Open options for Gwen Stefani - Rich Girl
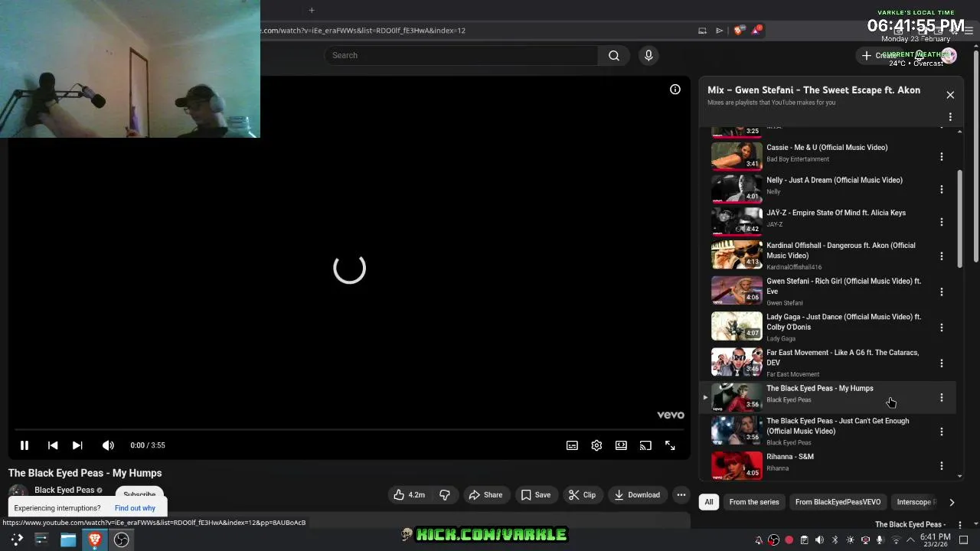The width and height of the screenshot is (980, 551). tap(942, 292)
